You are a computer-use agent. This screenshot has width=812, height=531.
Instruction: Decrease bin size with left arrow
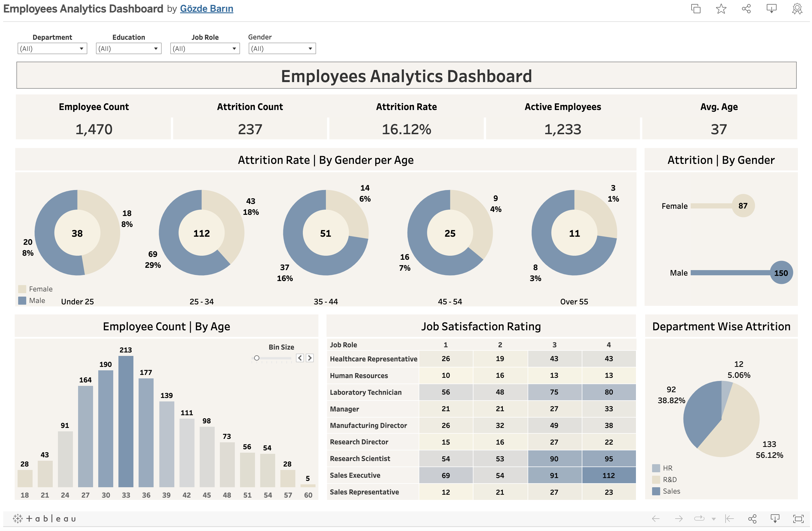[x=300, y=358]
